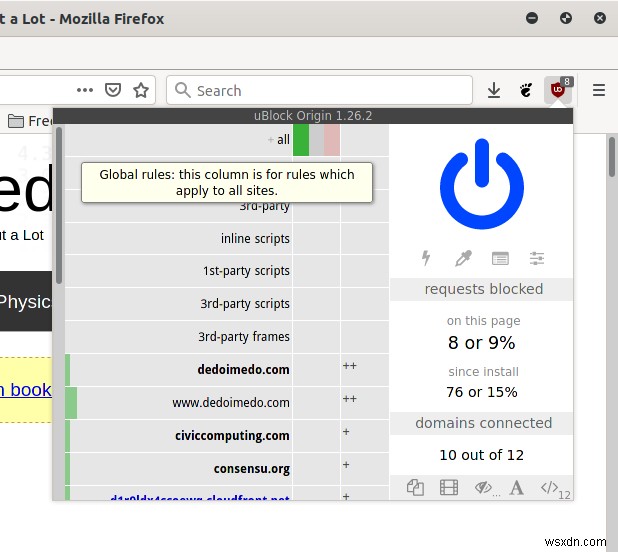618x552 pixels.
Task: Toggle cosmetic filtering eye icon
Action: pos(483,487)
